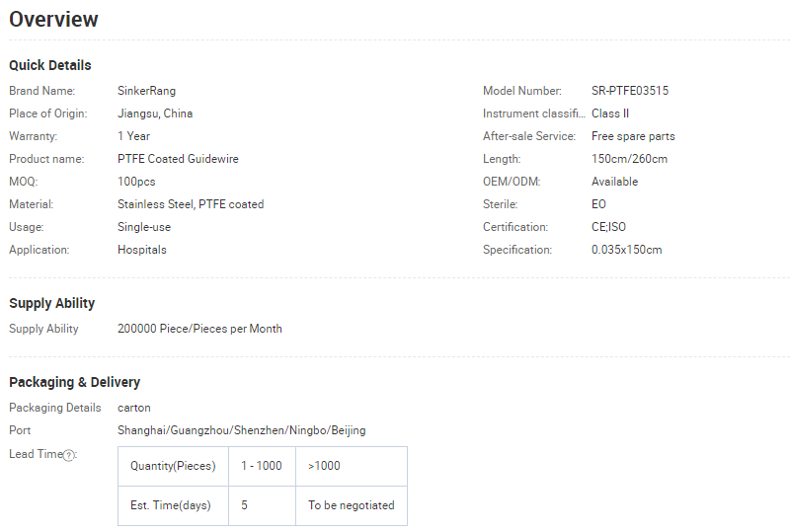
Task: Click the Jiangsu, China origin value
Action: tap(155, 114)
